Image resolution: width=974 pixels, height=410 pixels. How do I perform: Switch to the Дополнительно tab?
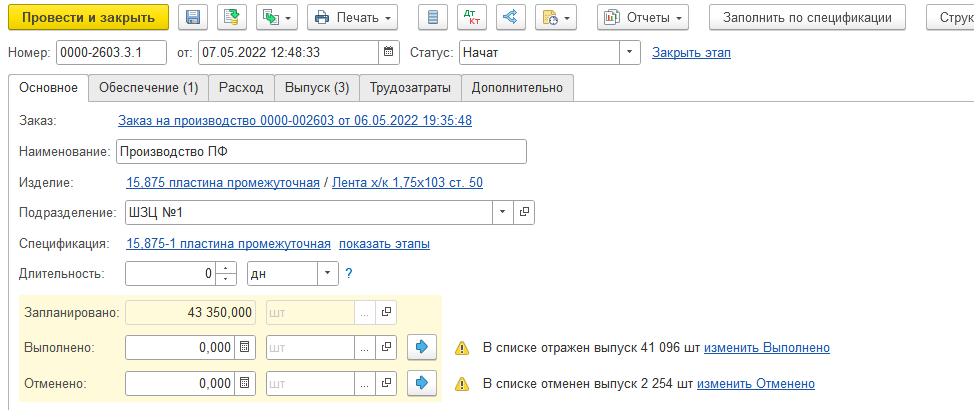point(517,88)
